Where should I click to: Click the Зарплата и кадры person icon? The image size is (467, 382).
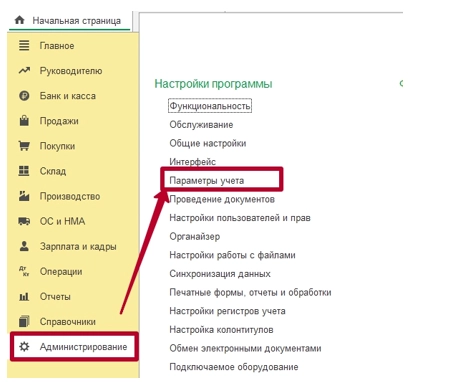[x=24, y=246]
